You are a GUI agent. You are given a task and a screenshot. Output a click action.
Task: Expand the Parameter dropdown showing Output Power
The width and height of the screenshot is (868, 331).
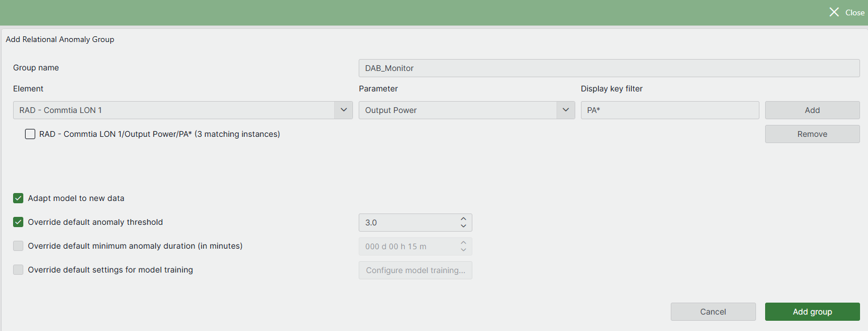click(x=467, y=110)
